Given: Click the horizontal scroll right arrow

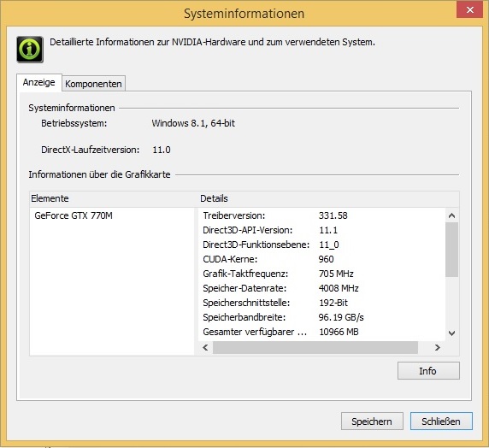Looking at the screenshot, I should point(437,347).
